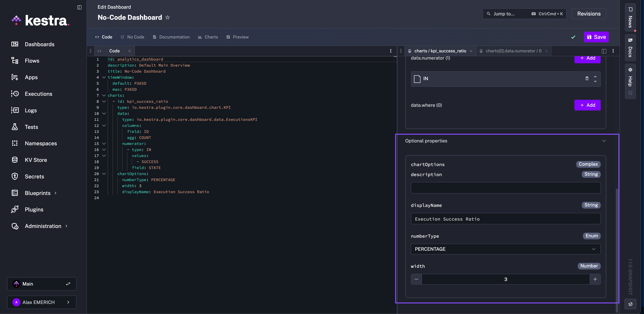Collapse the Optional properties section
This screenshot has height=314, width=644.
tap(604, 141)
